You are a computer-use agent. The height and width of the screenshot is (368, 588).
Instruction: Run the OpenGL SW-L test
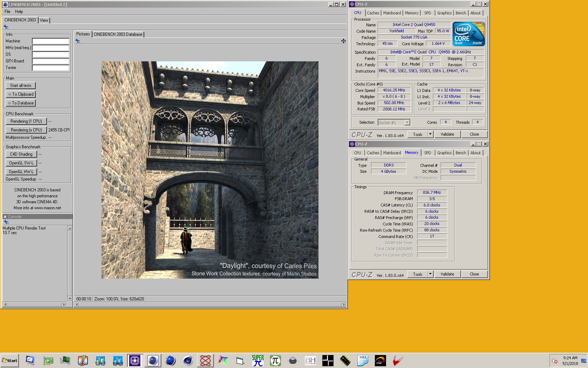(21, 163)
